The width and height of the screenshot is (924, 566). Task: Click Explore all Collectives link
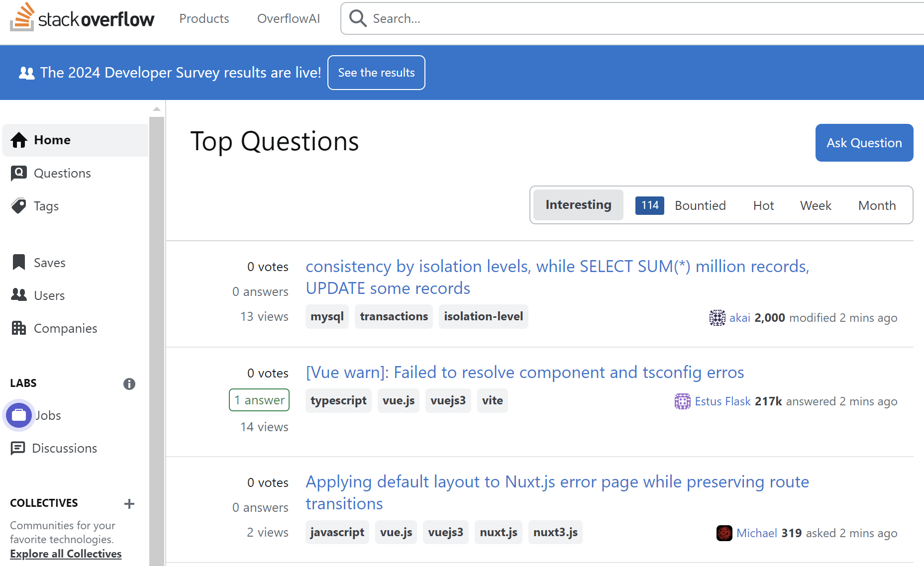66,554
